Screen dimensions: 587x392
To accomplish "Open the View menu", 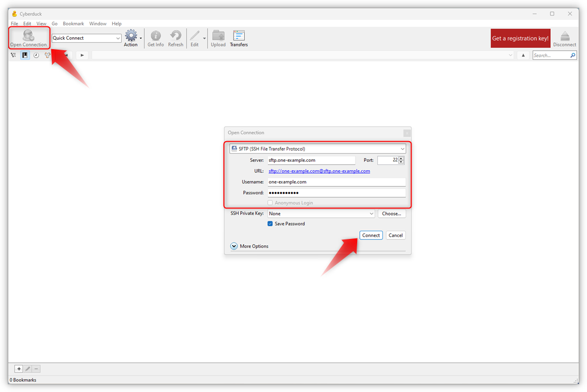I will click(41, 24).
